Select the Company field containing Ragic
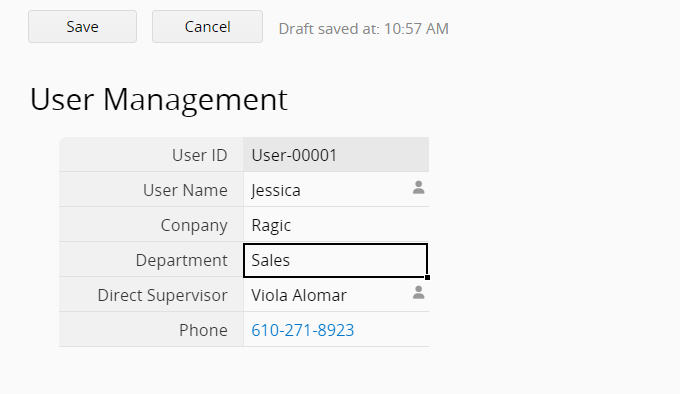The height and width of the screenshot is (394, 680). pos(336,225)
